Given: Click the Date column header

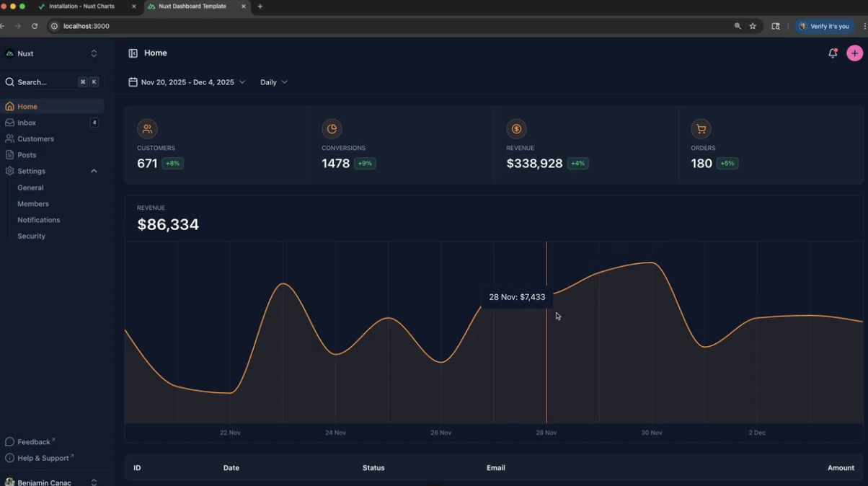Looking at the screenshot, I should 231,468.
